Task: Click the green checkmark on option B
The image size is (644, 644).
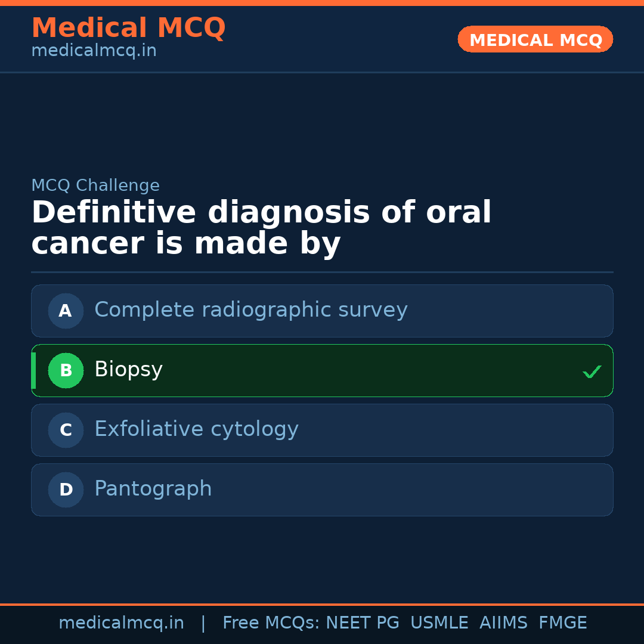Action: 592,371
